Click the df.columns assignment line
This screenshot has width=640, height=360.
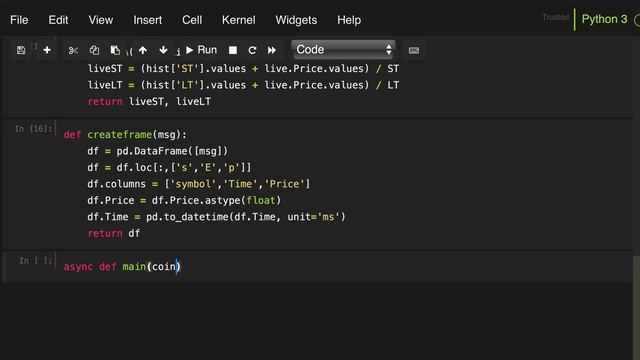click(x=199, y=184)
